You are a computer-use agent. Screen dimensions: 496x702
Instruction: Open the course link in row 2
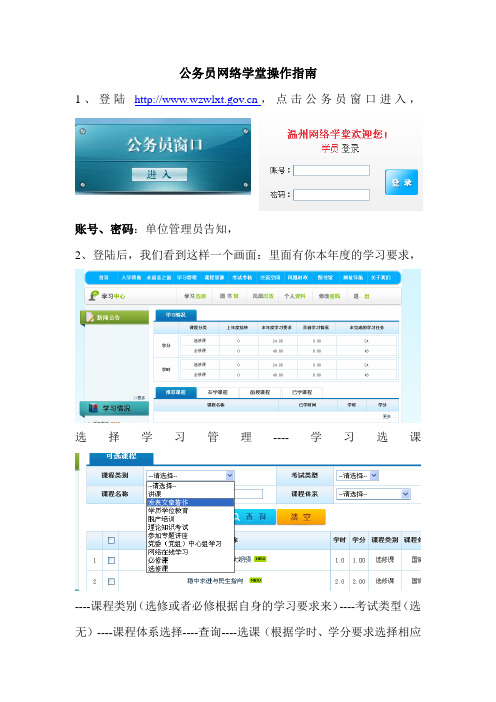[x=215, y=581]
